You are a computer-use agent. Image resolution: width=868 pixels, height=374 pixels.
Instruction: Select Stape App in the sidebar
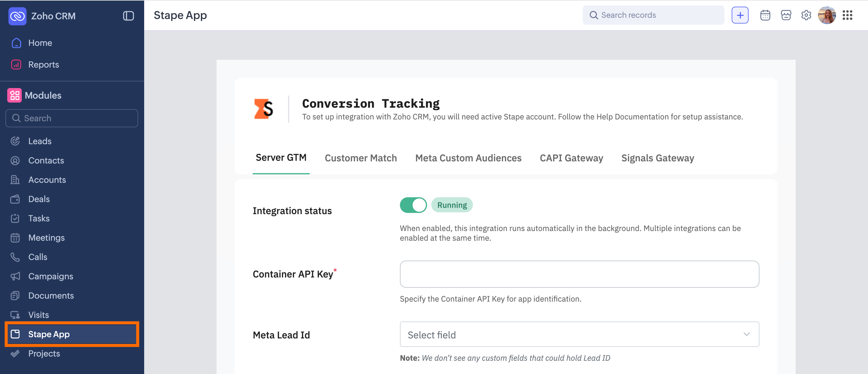(x=72, y=334)
